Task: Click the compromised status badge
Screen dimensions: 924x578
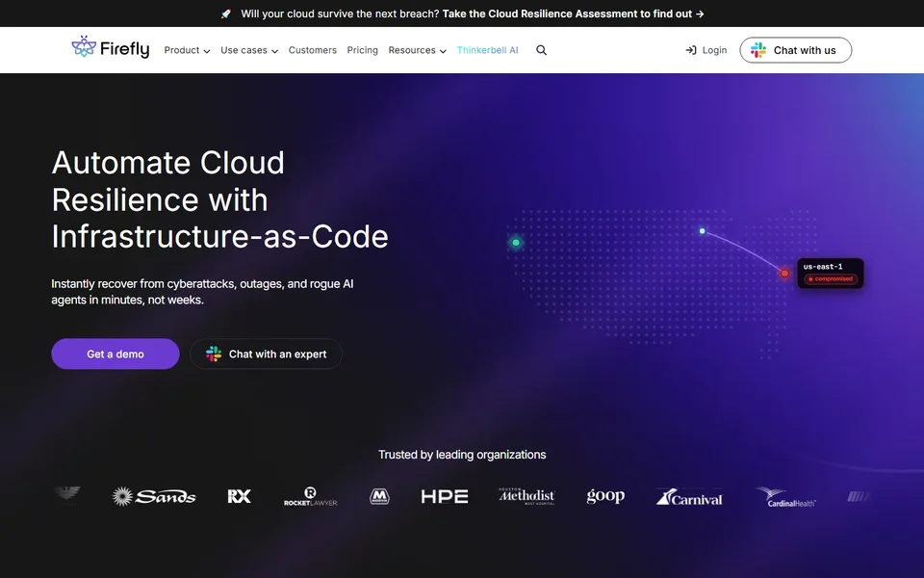Action: pos(831,279)
